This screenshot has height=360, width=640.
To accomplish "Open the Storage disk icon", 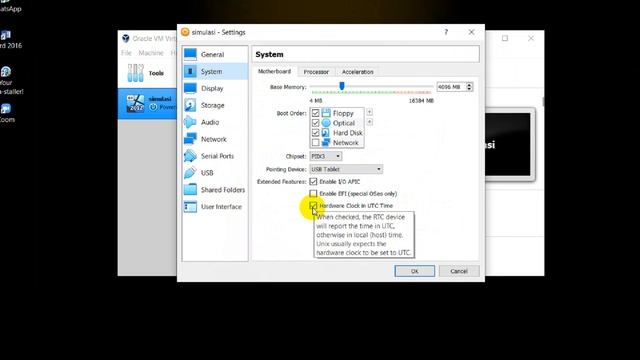I will (190, 105).
